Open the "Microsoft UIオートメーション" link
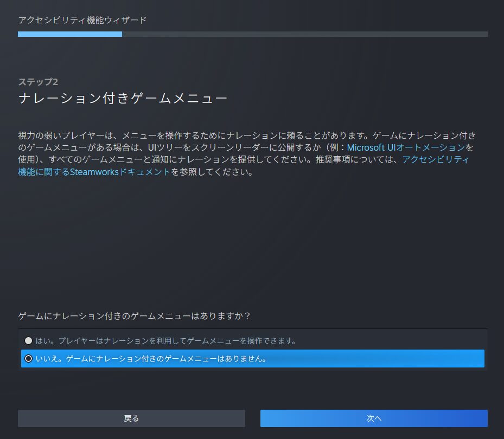The image size is (504, 439). (x=406, y=147)
